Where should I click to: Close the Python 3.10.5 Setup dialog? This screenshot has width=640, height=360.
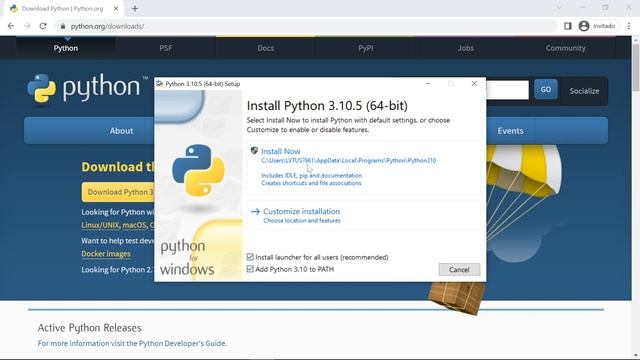pyautogui.click(x=474, y=84)
